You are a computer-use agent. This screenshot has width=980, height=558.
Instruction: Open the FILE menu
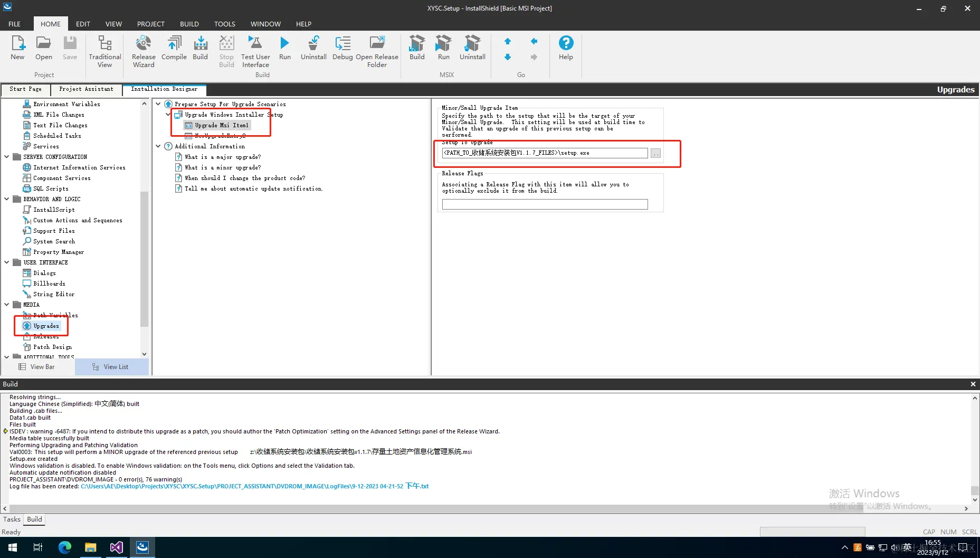15,24
